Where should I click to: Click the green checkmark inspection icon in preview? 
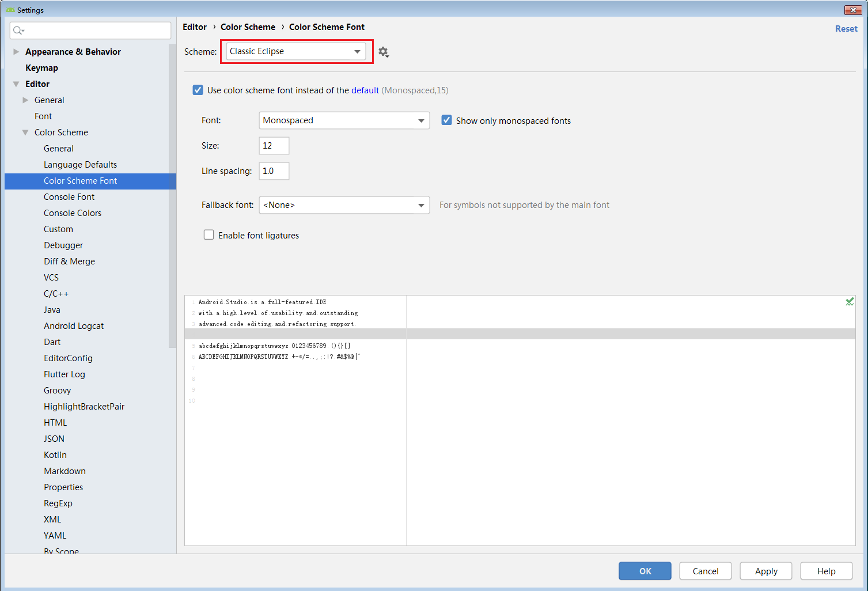tap(850, 301)
